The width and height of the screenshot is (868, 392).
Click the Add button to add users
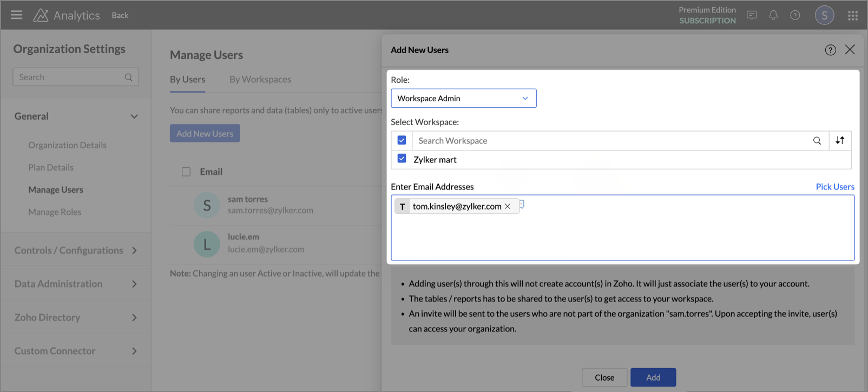pyautogui.click(x=653, y=377)
